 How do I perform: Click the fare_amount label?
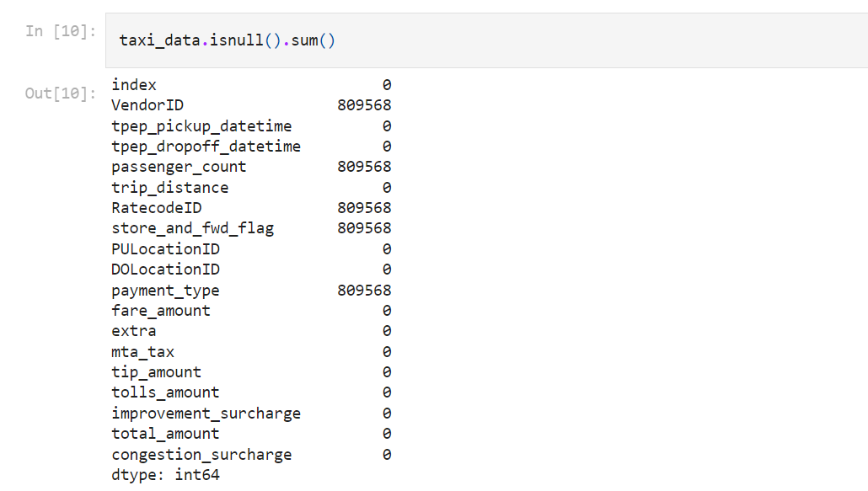(160, 310)
